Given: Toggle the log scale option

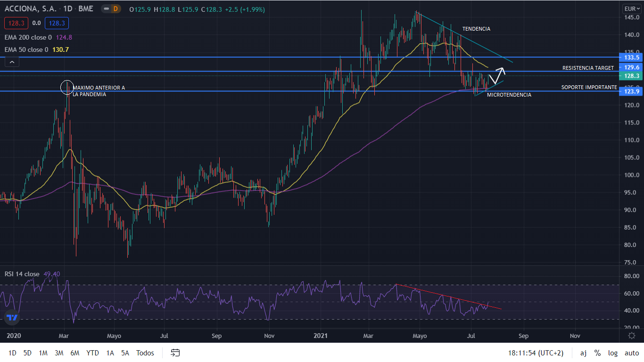Looking at the screenshot, I should (x=613, y=353).
